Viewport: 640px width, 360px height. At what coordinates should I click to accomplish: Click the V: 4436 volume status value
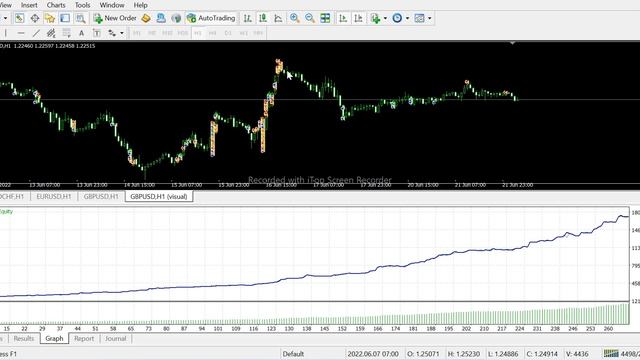point(577,354)
